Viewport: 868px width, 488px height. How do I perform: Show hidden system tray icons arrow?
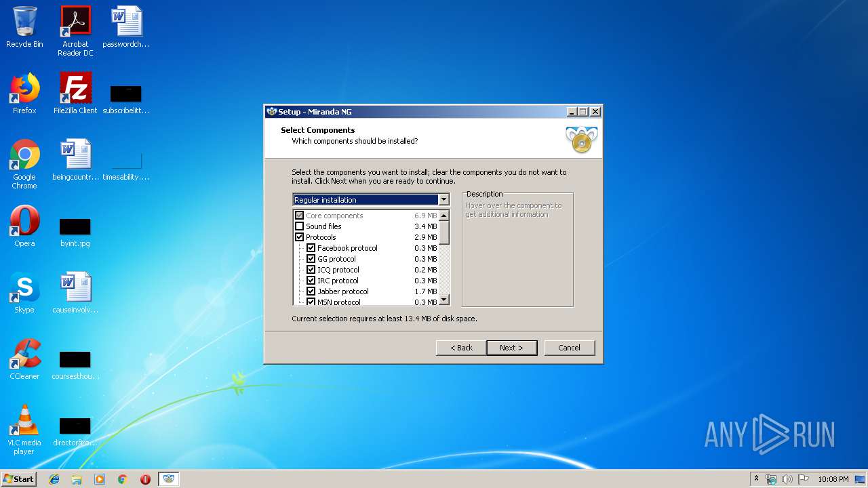(756, 479)
